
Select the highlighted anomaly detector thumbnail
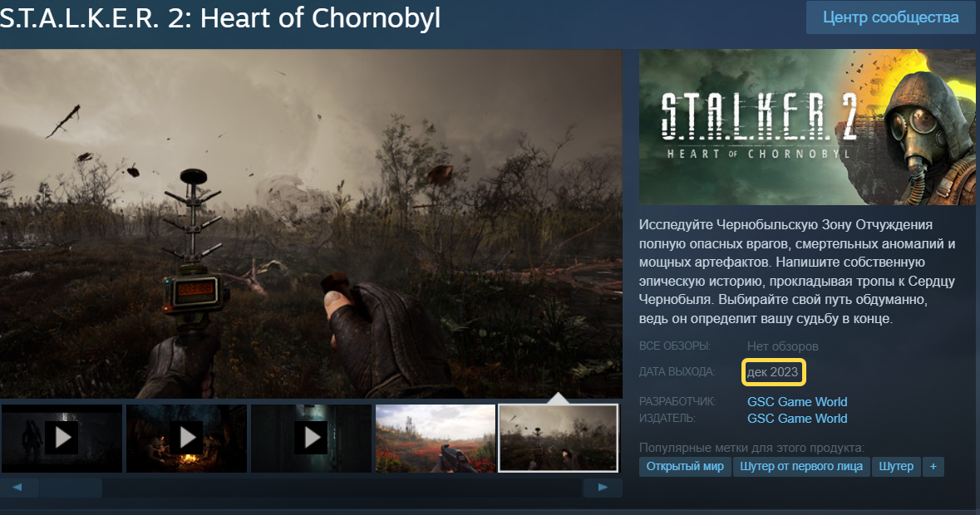[558, 439]
